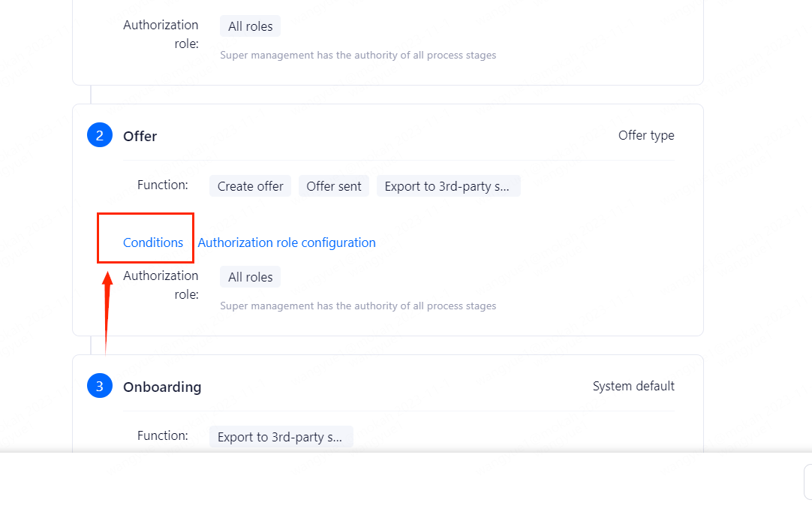Click the Function label in Onboarding stage

click(x=163, y=435)
